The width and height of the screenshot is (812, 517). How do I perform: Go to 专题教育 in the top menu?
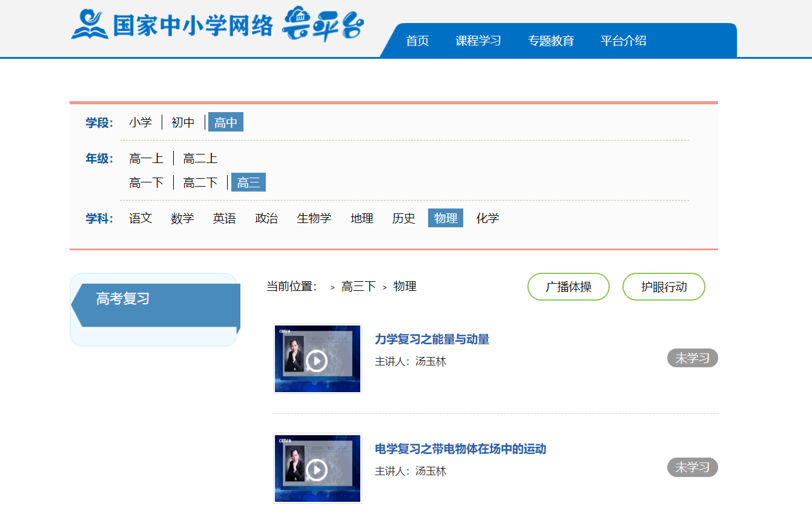(x=550, y=41)
